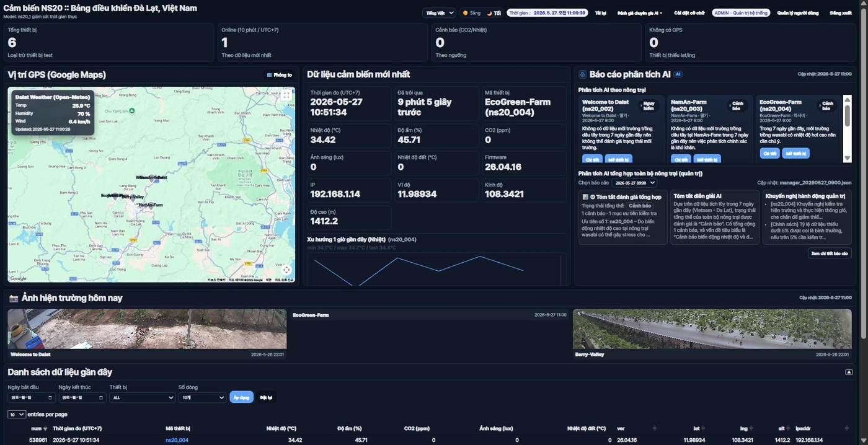
Task: Click Cảnh báo badge on NamAn-Farm card
Action: (737, 105)
